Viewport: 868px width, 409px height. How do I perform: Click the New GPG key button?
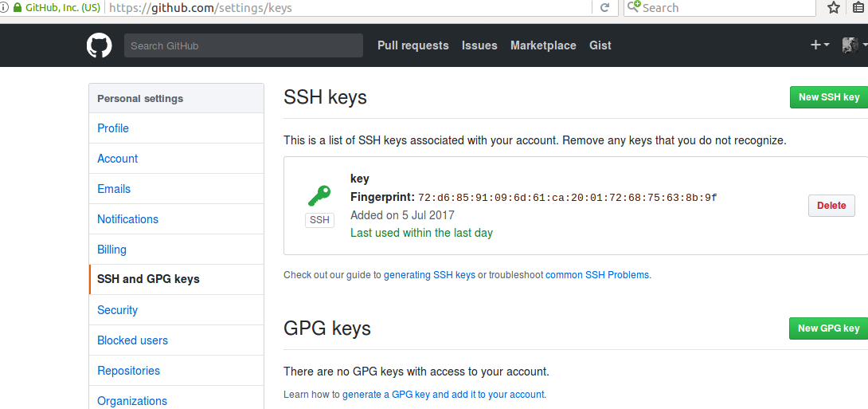tap(829, 328)
